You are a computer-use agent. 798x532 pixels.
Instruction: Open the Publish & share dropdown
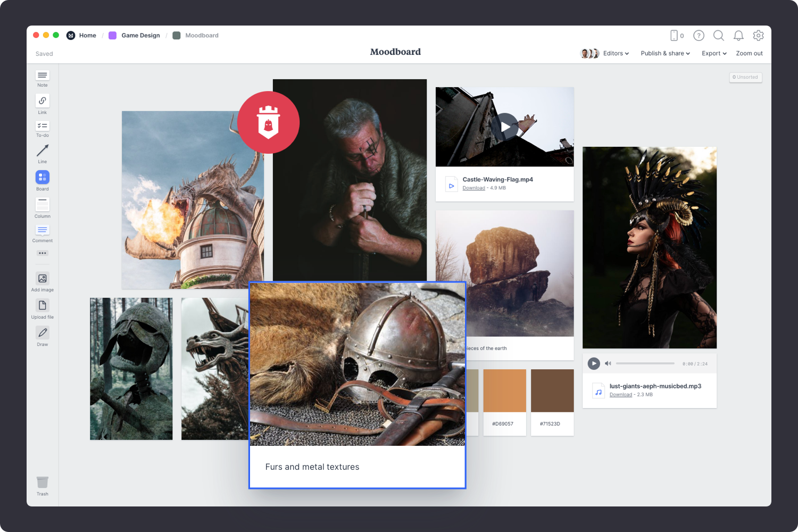click(664, 53)
